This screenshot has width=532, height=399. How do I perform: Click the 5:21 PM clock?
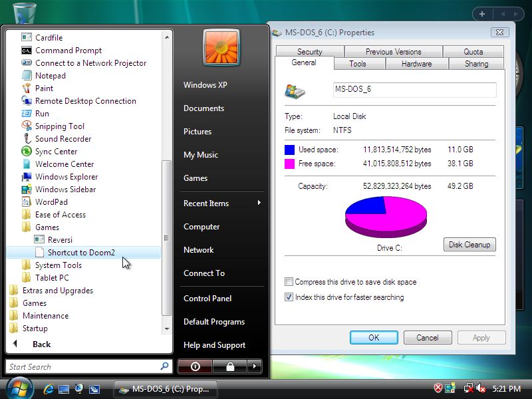click(507, 388)
